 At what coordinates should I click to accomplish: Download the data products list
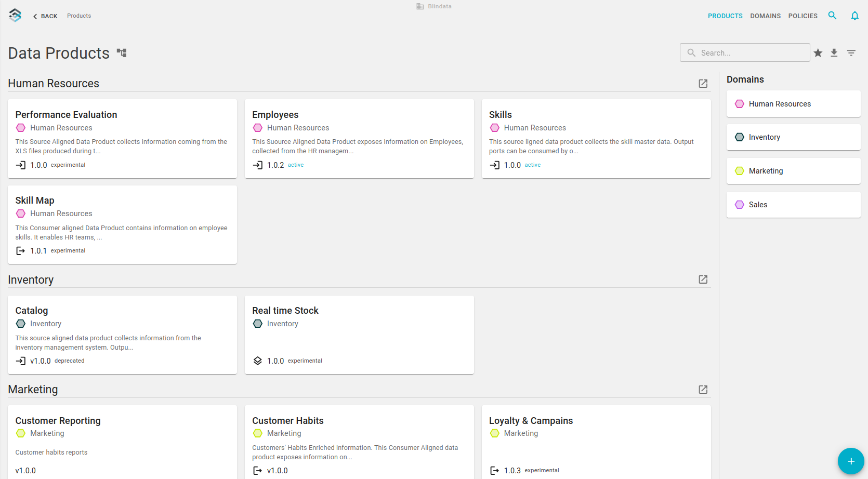click(x=834, y=52)
